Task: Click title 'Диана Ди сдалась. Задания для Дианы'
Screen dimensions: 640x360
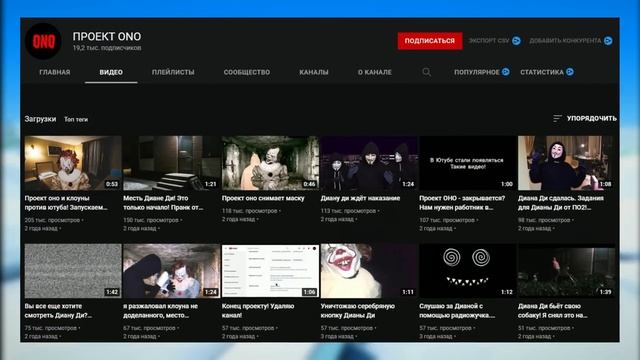Action: (x=561, y=203)
